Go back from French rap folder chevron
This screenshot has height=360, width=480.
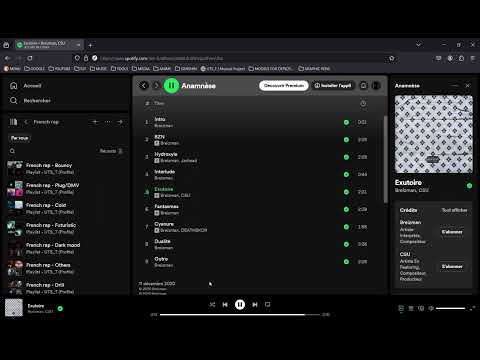click(26, 122)
